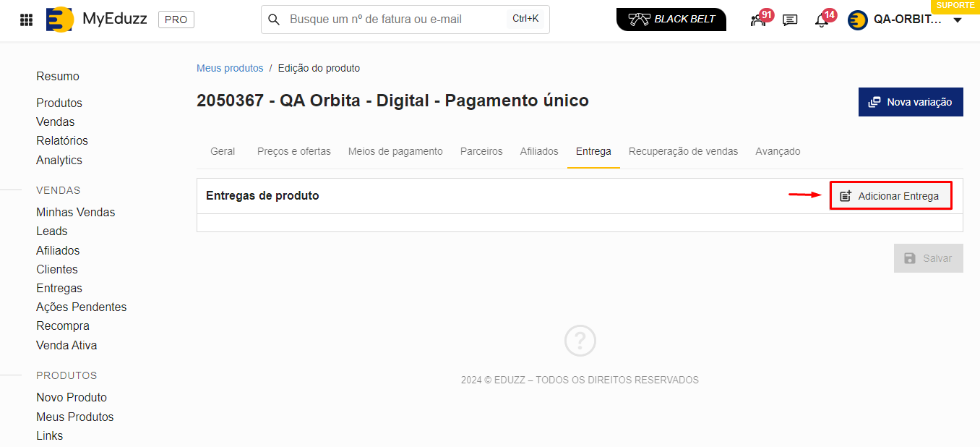Open the chat messages icon
Viewport: 980px width, 447px height.
[790, 20]
